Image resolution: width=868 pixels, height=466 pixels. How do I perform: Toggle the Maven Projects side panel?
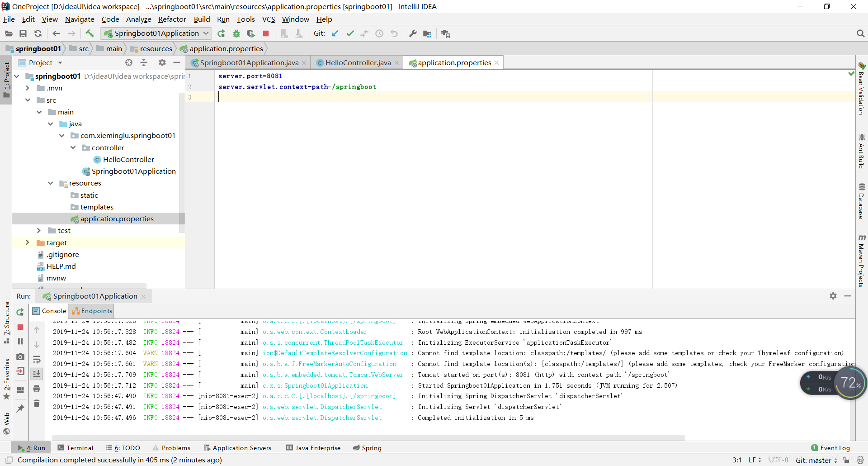click(861, 261)
